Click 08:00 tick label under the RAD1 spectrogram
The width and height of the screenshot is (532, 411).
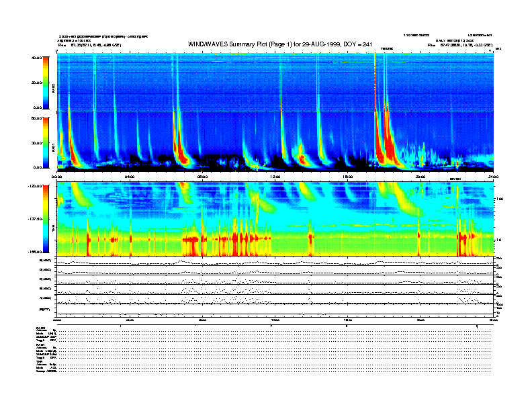coord(202,177)
